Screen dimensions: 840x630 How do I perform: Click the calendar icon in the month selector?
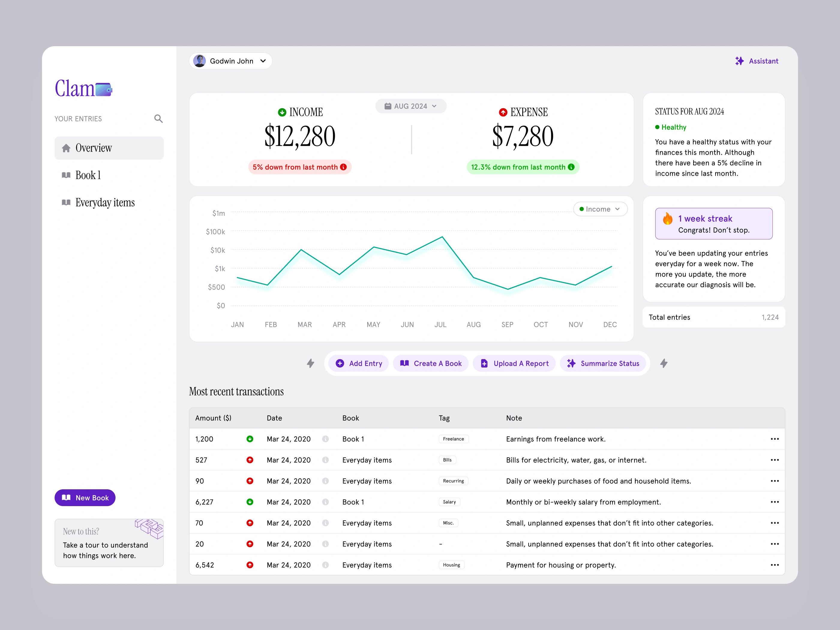(388, 106)
